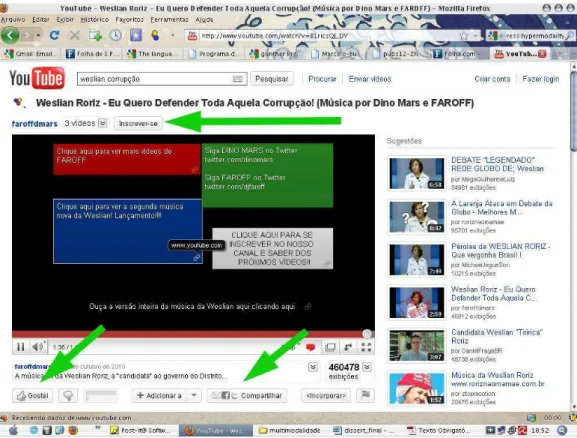Viewport: 577px width, 438px height.
Task: Star the page in the URL bar
Action: (x=464, y=36)
